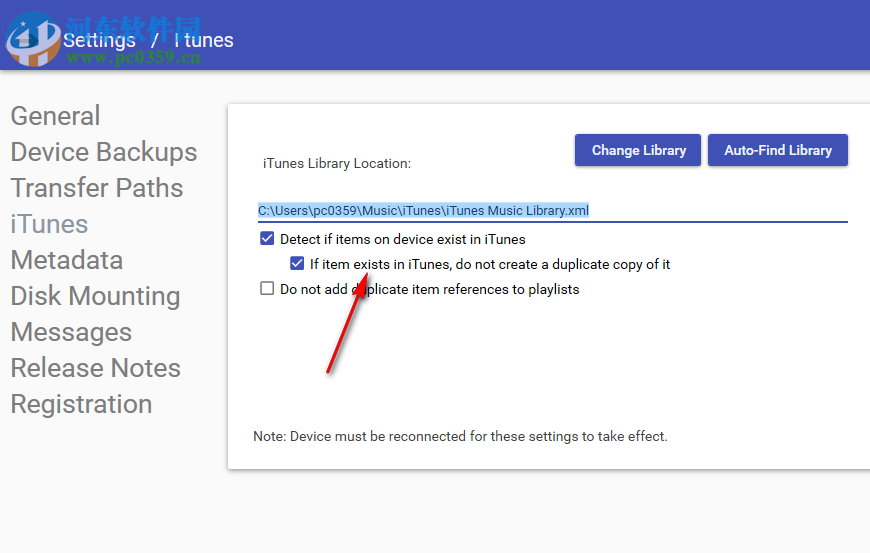View the Release Notes page
Viewport: 870px width, 553px height.
(95, 368)
